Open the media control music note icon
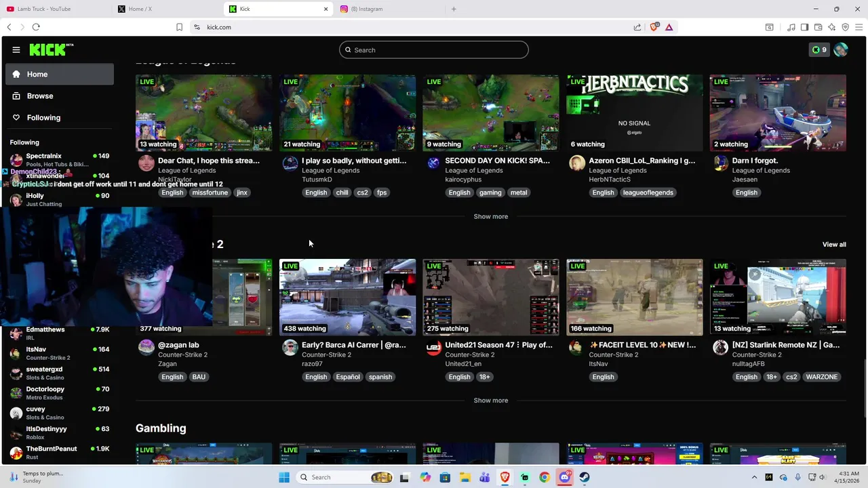Screen dimensions: 868x488 [x=791, y=27]
